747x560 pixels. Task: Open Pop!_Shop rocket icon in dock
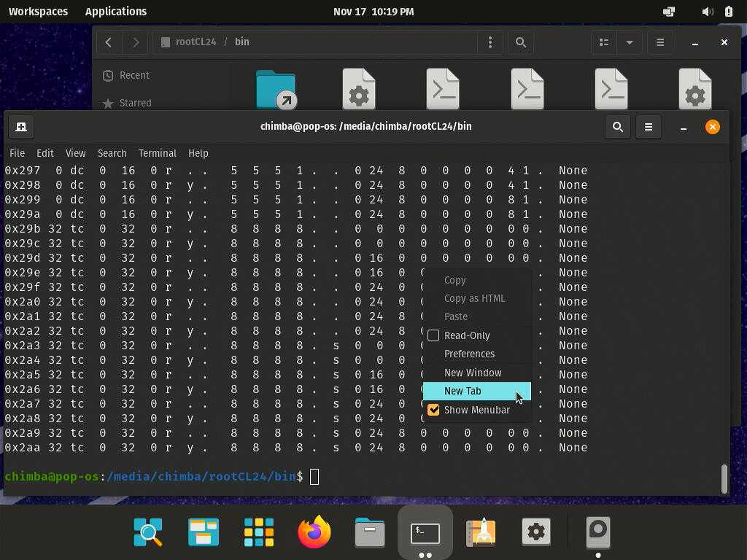coord(481,532)
